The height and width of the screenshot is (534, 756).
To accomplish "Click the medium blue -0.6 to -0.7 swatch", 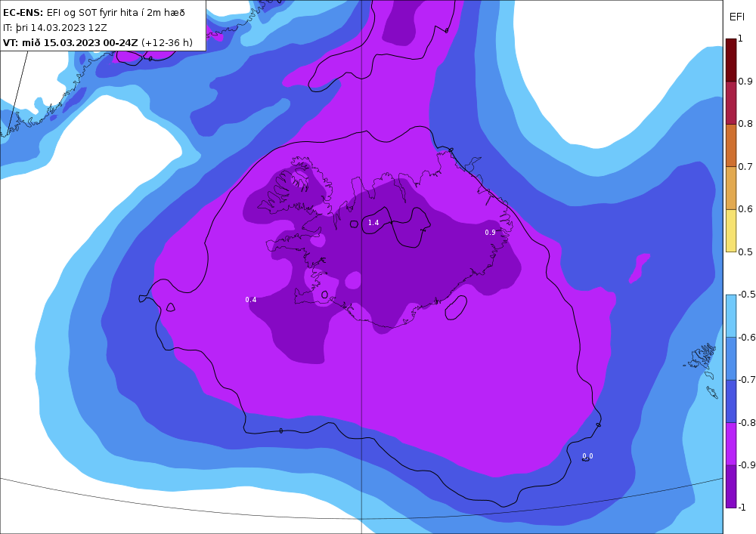I will (x=731, y=358).
